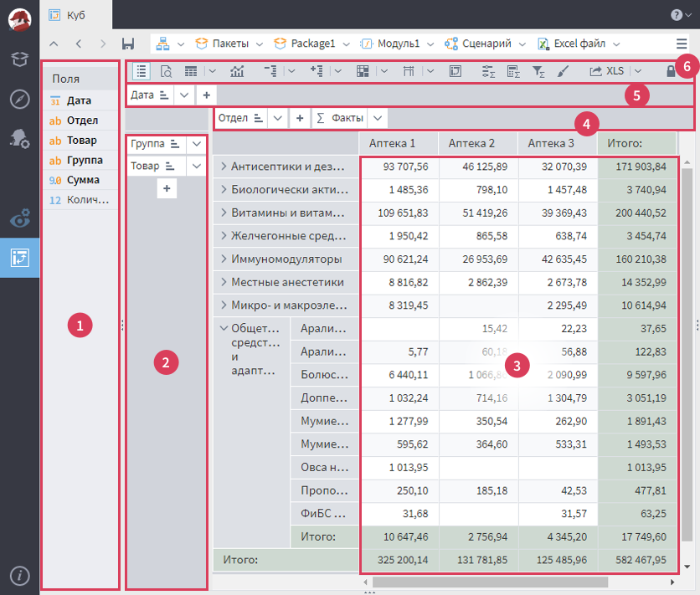Expand the Иммуномодуляторы group row
Image resolution: width=700 pixels, height=595 pixels.
(x=224, y=259)
